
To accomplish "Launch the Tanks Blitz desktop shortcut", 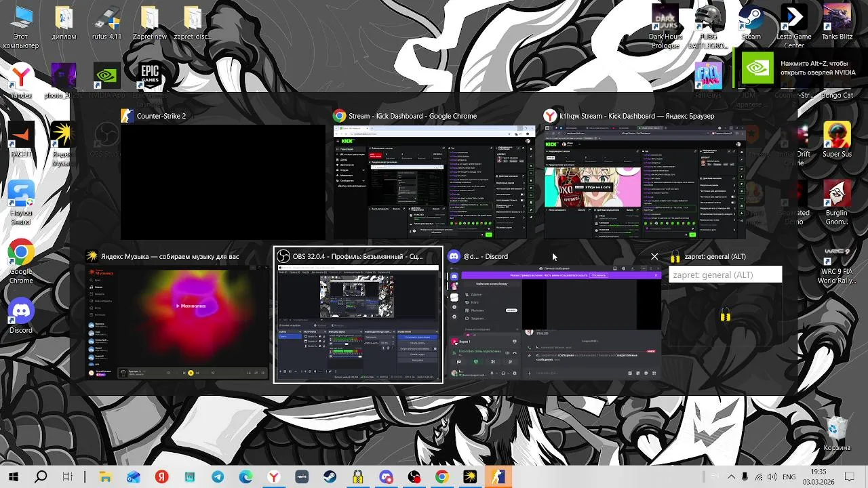I will pyautogui.click(x=837, y=24).
